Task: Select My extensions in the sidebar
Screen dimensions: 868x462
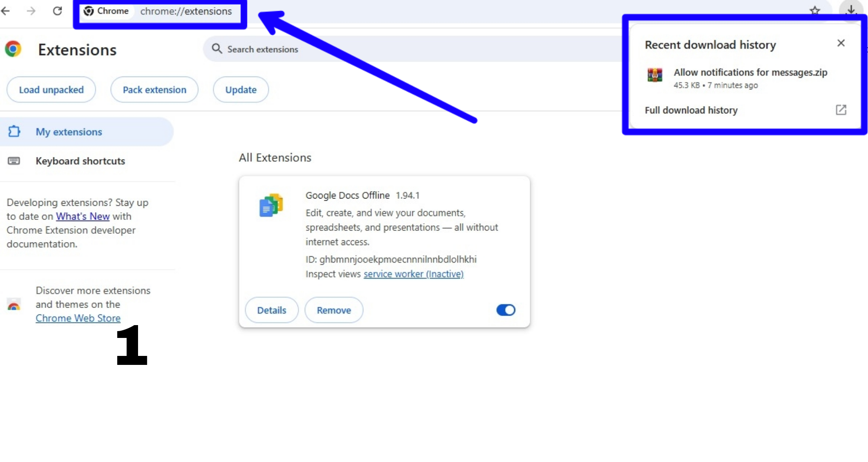Action: click(87, 132)
